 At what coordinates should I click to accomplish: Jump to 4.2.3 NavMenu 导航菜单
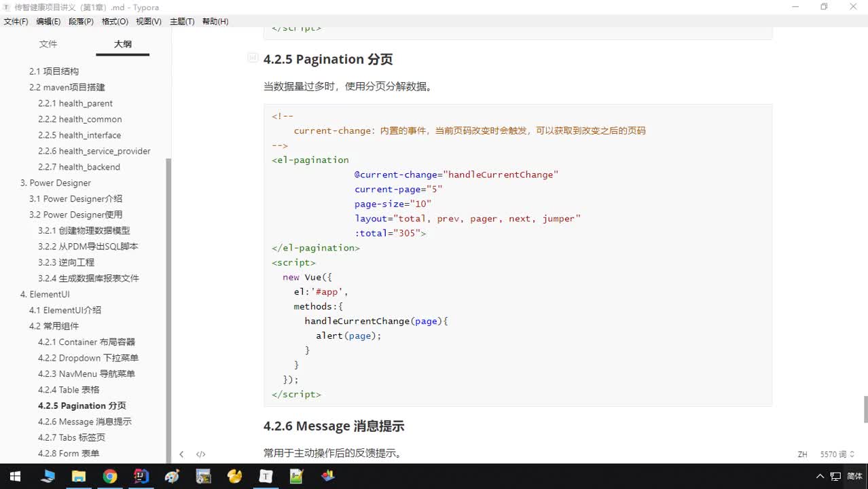[x=87, y=374]
